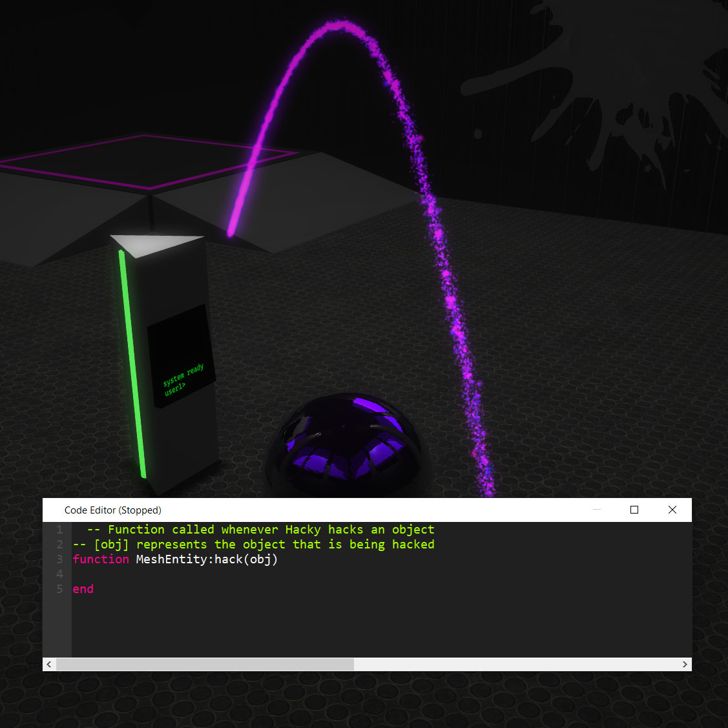Viewport: 728px width, 728px height.
Task: Click the '[obj] represents the object' comment line
Action: 253,545
